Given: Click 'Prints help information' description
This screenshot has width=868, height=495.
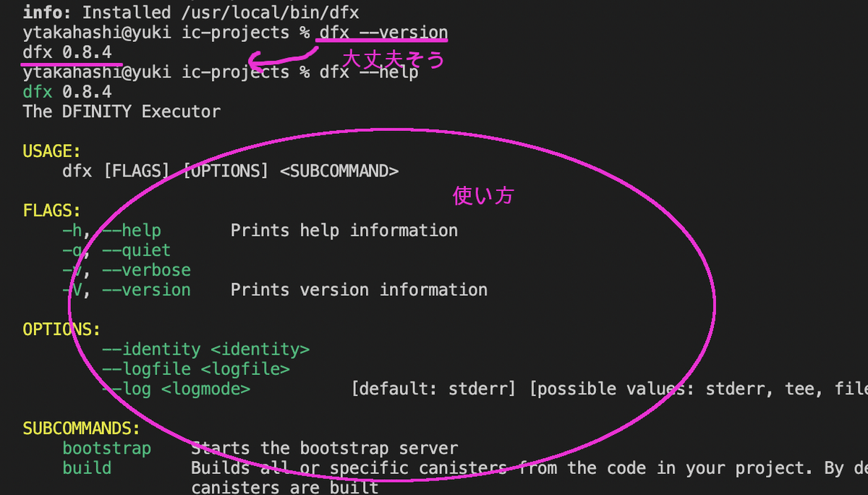Looking at the screenshot, I should click(344, 230).
